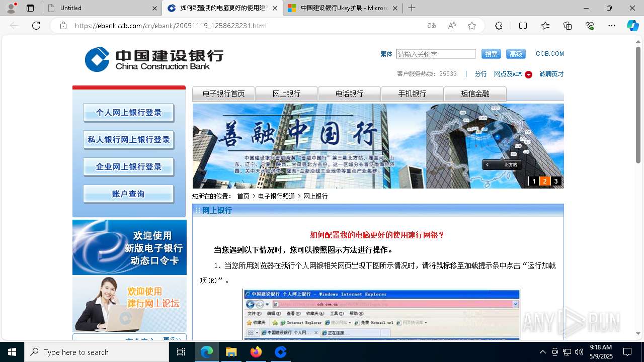Click the scrollbar down arrow

tap(638, 334)
